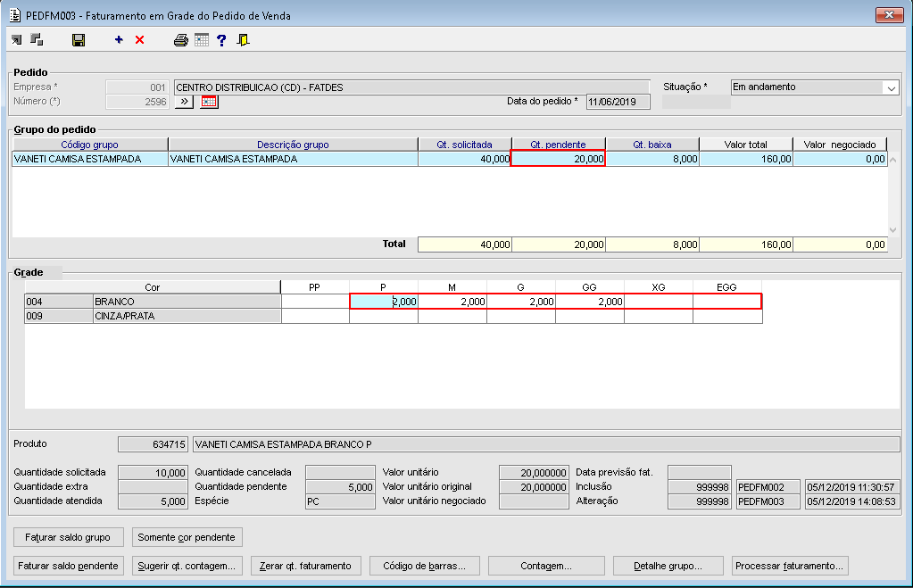This screenshot has height=588, width=913.
Task: Print using the printer icon
Action: click(x=181, y=39)
